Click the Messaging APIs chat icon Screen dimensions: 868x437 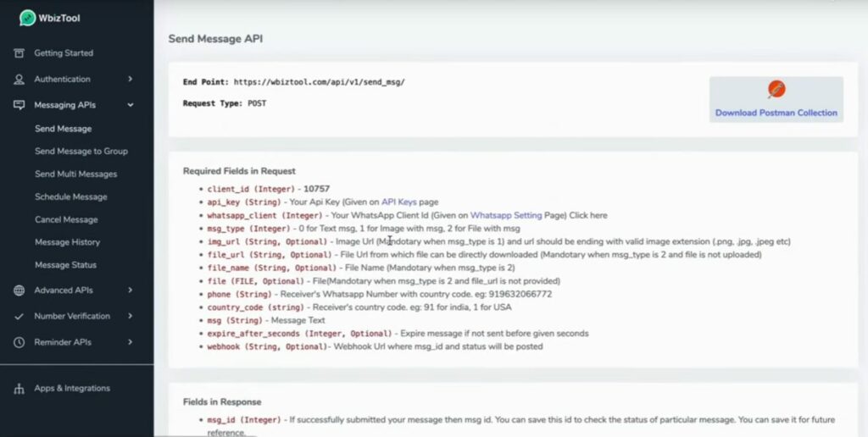coord(19,105)
